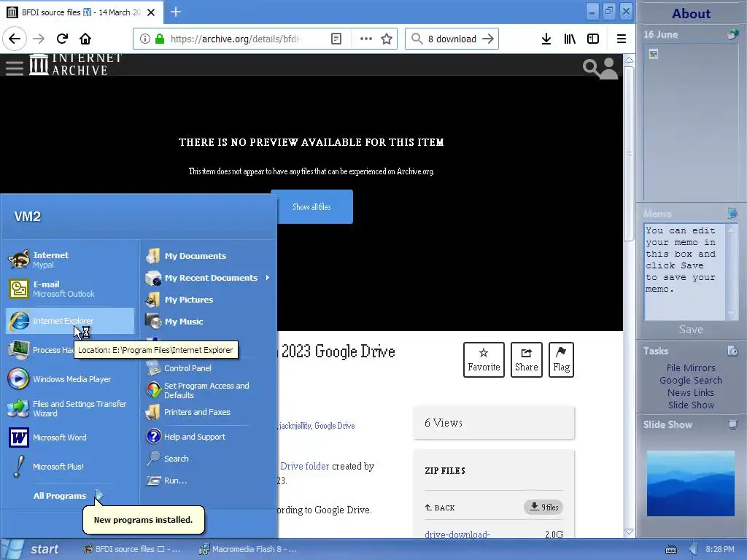Open the Google Drive topic link
The image size is (747, 560).
tap(334, 426)
